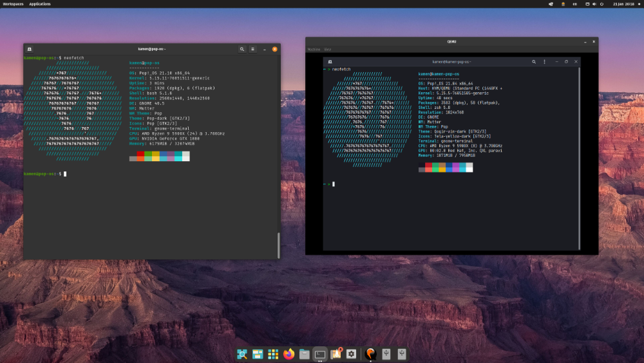Click the QEMU guest terminal's vertical scrollbar

579,158
